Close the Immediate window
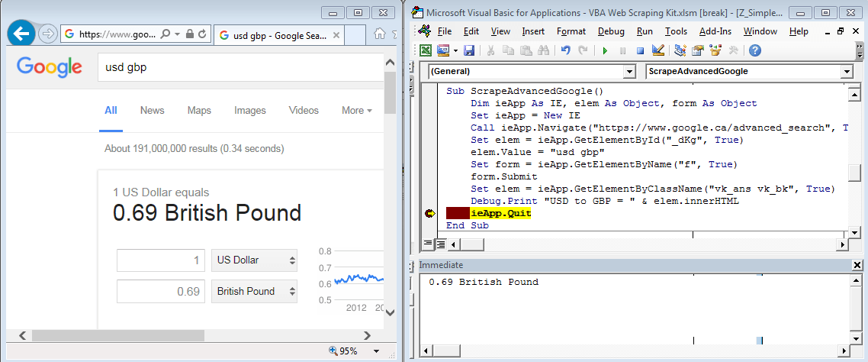The height and width of the screenshot is (362, 868). pyautogui.click(x=857, y=265)
